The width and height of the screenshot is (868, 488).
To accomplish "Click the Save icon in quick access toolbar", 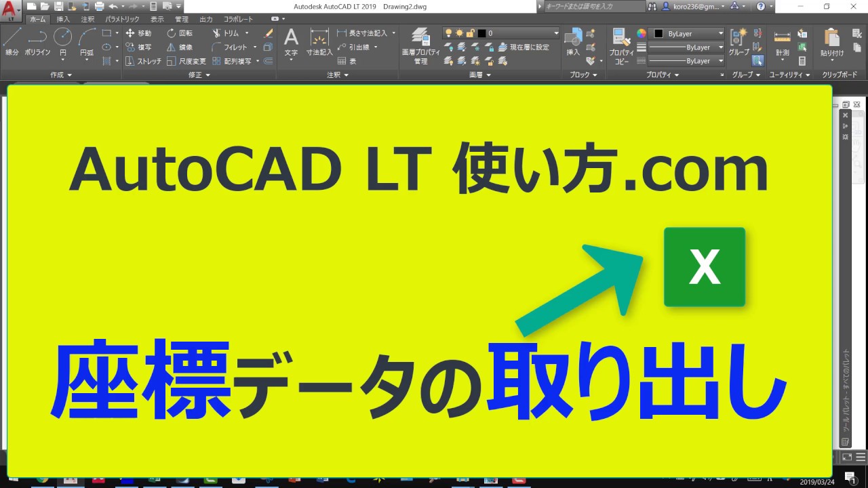I will (x=58, y=6).
